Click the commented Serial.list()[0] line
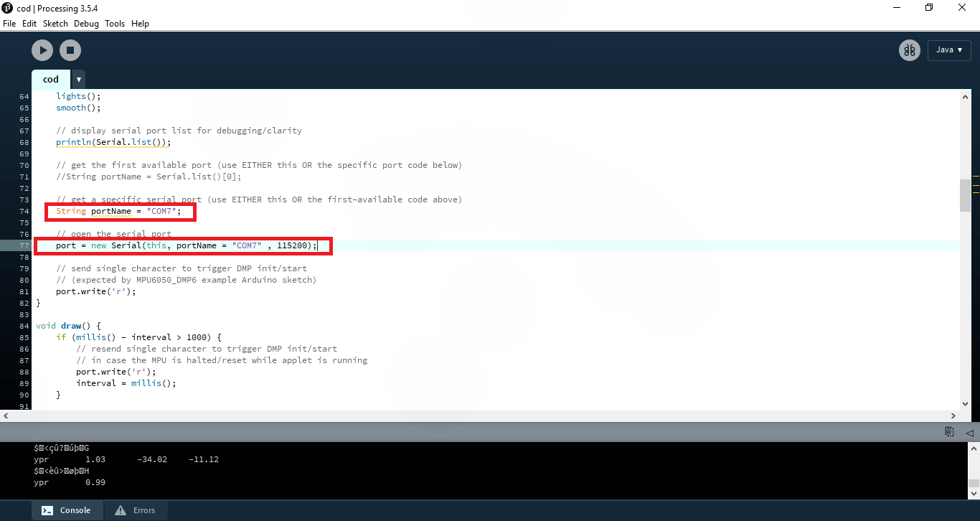The width and height of the screenshot is (980, 521). 149,177
